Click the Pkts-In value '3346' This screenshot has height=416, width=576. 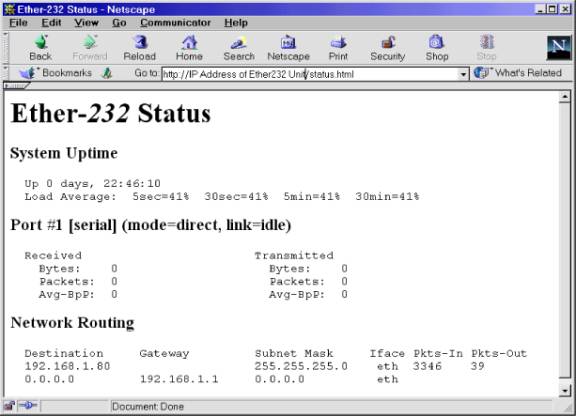(427, 366)
